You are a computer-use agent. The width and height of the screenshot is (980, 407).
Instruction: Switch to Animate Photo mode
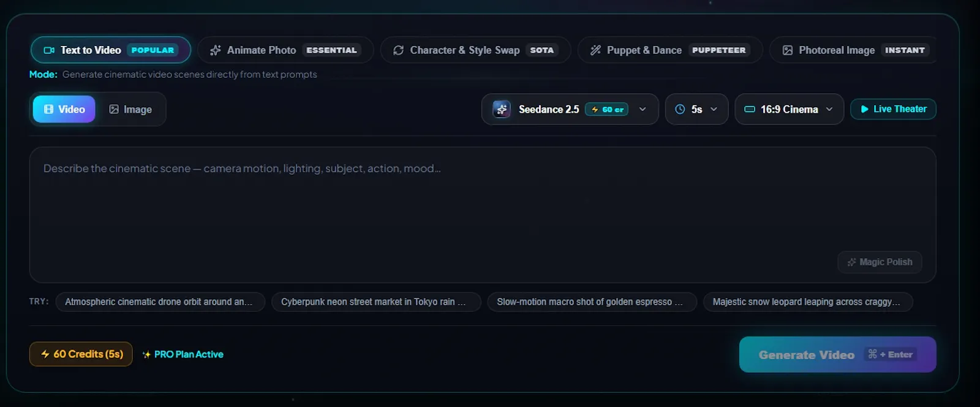click(285, 50)
